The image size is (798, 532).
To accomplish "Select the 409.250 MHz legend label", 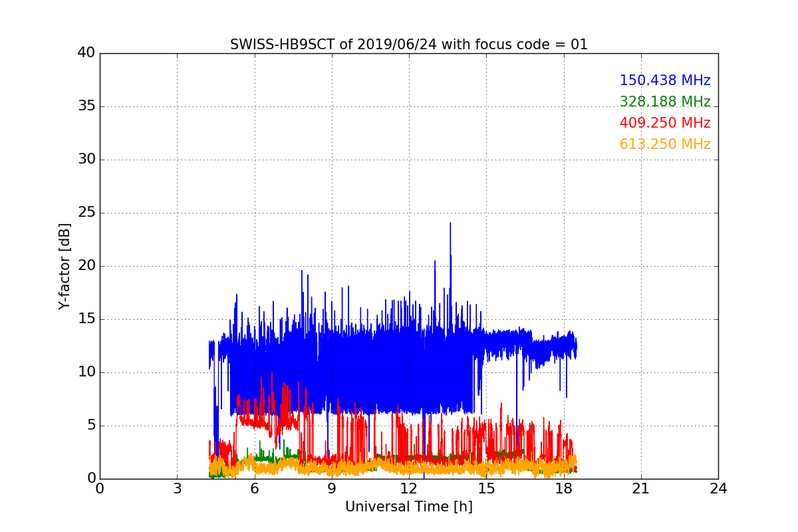I will (x=665, y=123).
